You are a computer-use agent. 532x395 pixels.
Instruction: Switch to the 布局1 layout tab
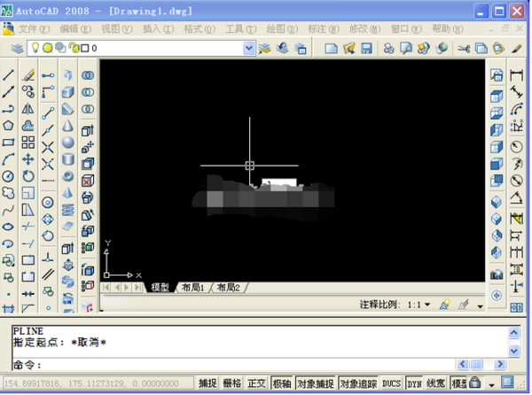click(192, 288)
